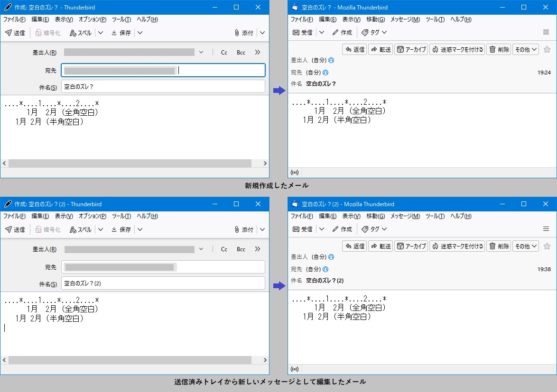Open the hamburger menu in the 空白のズレ？(2) viewer
This screenshot has width=557, height=392.
[546, 229]
